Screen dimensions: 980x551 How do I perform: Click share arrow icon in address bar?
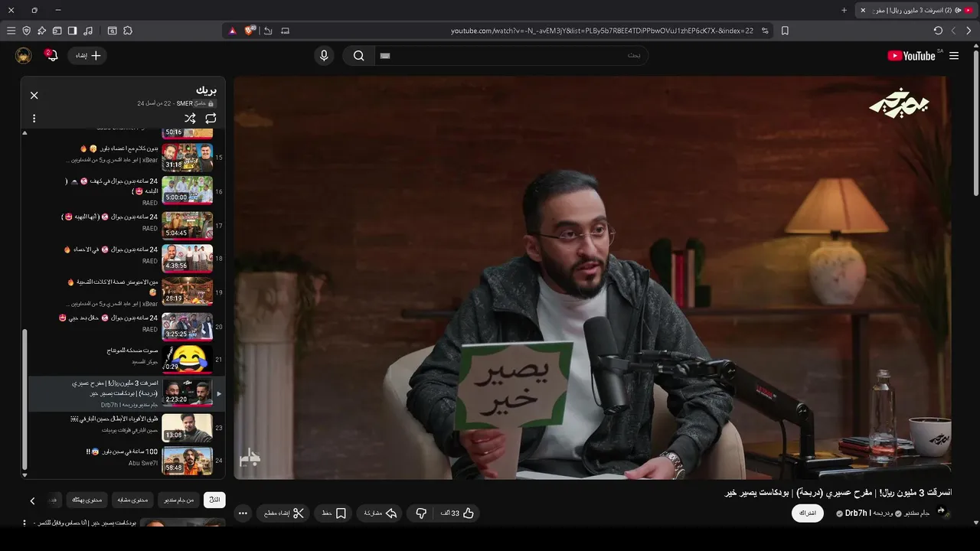coord(268,31)
